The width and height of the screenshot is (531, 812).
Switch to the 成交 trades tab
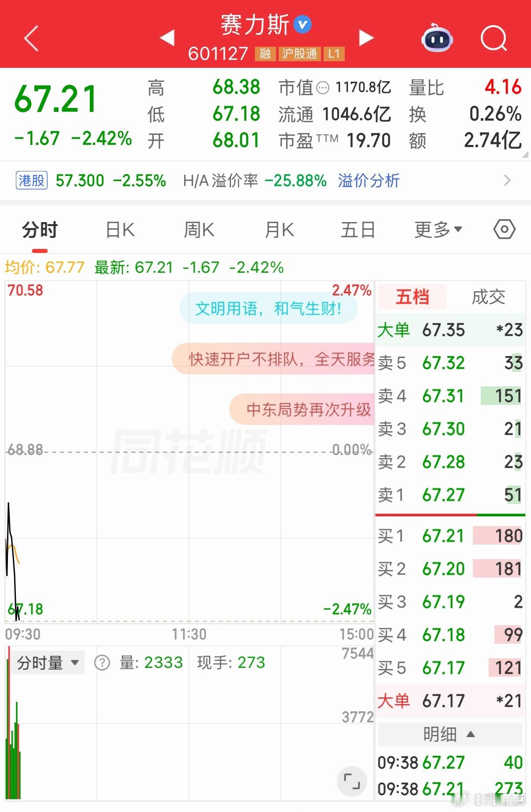tap(488, 297)
